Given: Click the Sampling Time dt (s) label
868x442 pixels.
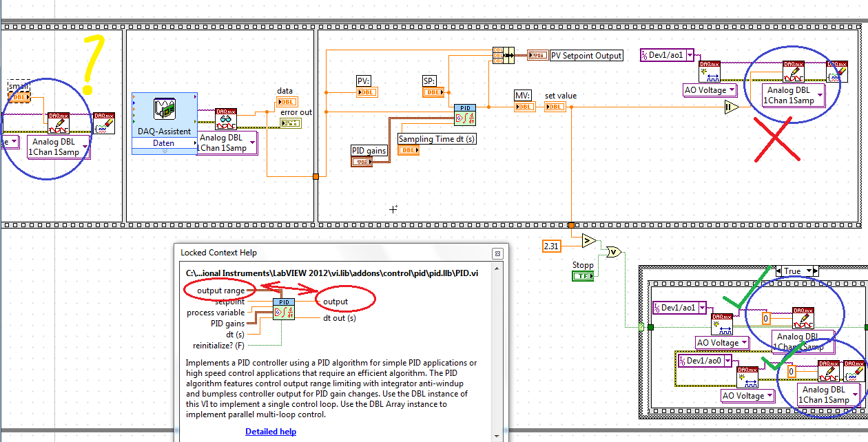Looking at the screenshot, I should point(437,139).
